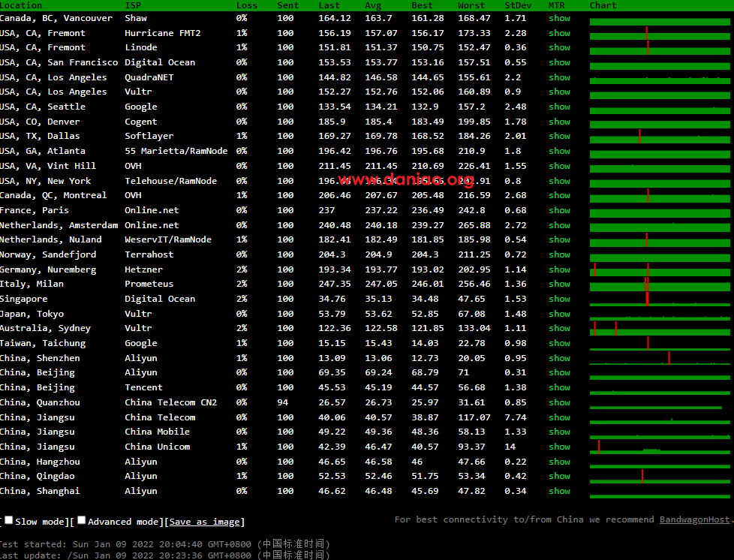Click the Save as image link

pos(205,522)
